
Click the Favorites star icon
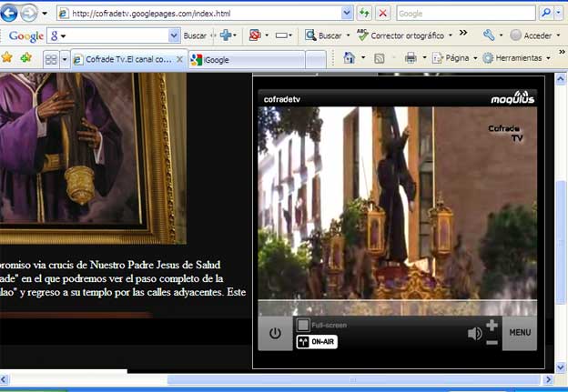7,58
